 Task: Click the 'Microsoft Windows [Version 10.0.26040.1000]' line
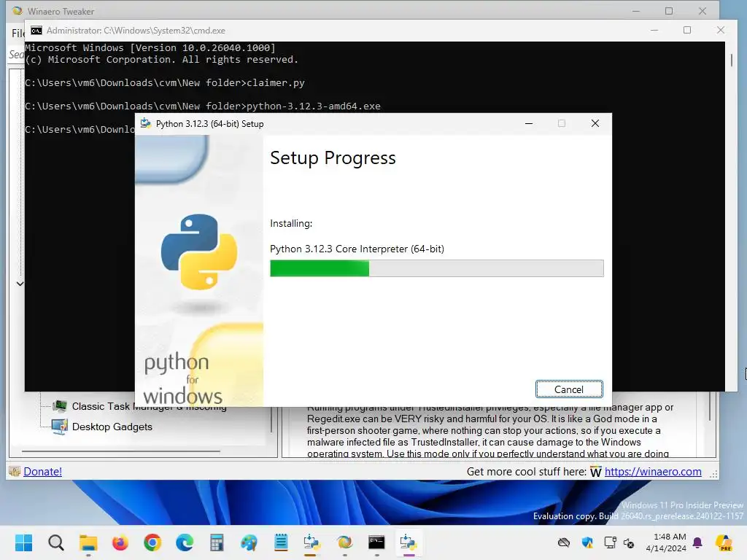coord(150,47)
